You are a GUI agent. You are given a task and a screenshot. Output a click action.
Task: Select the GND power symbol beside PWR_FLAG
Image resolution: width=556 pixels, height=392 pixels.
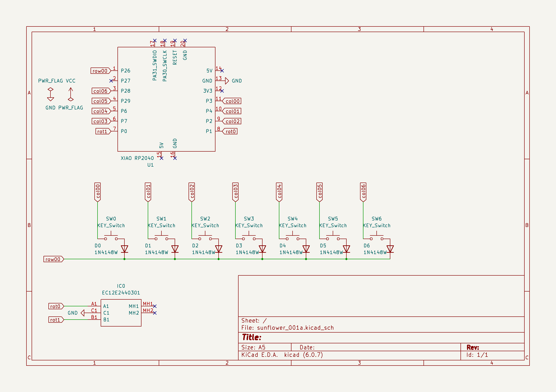[x=51, y=100]
